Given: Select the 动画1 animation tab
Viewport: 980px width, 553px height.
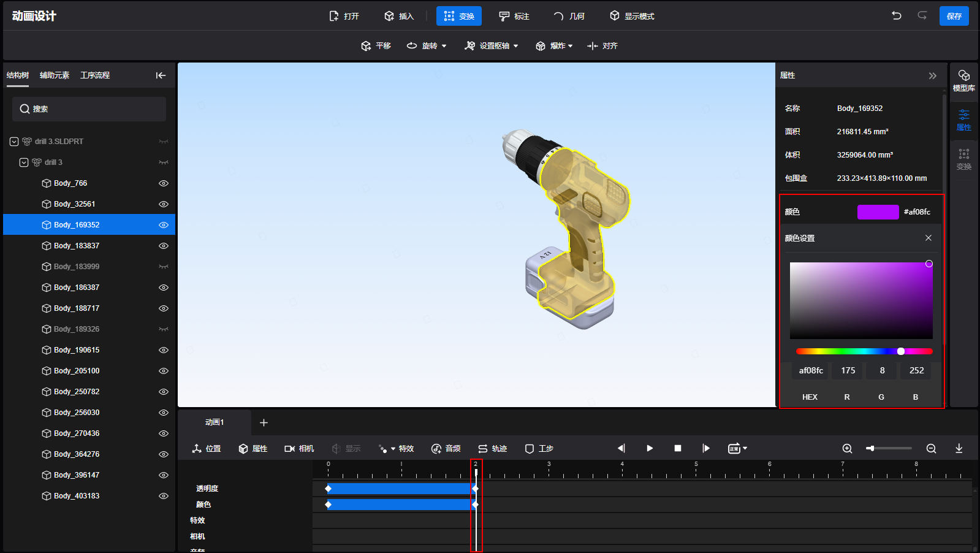Looking at the screenshot, I should [215, 422].
